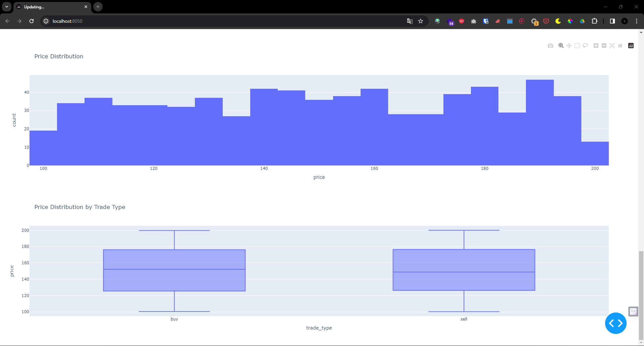Open the red play button extension
Viewport: 644px width, 346px height.
point(522,21)
